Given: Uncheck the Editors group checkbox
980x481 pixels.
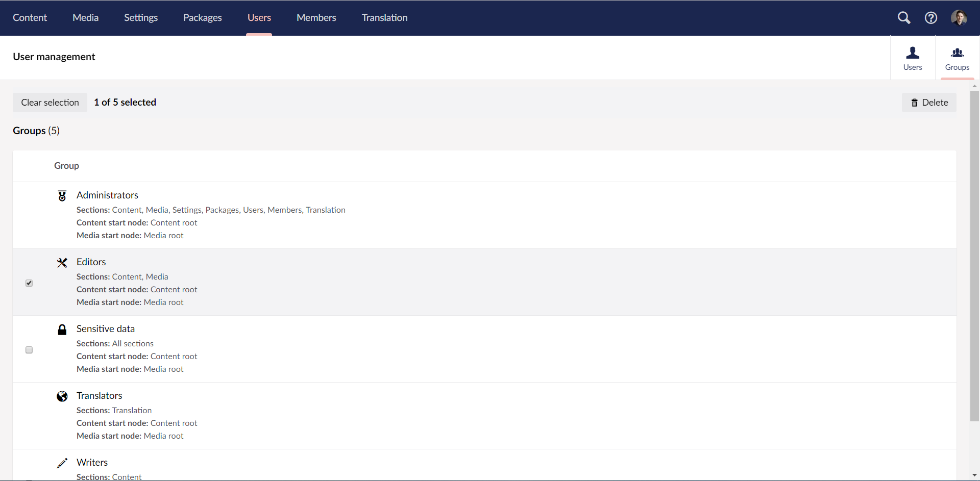Looking at the screenshot, I should [29, 283].
